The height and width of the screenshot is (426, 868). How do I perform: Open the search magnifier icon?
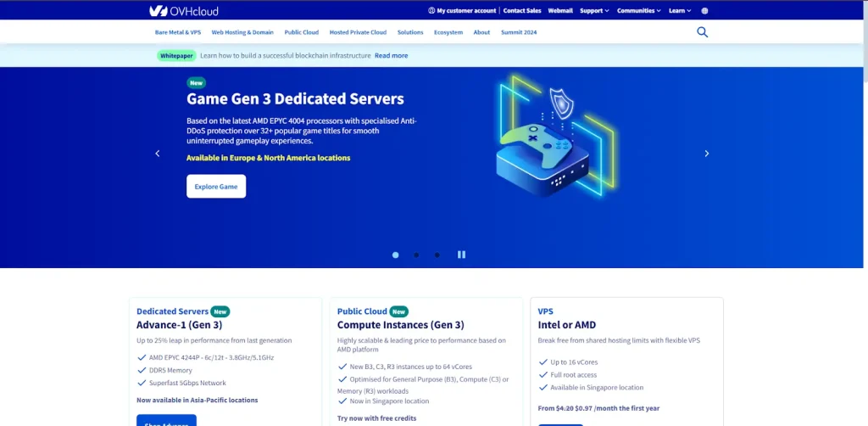click(702, 32)
